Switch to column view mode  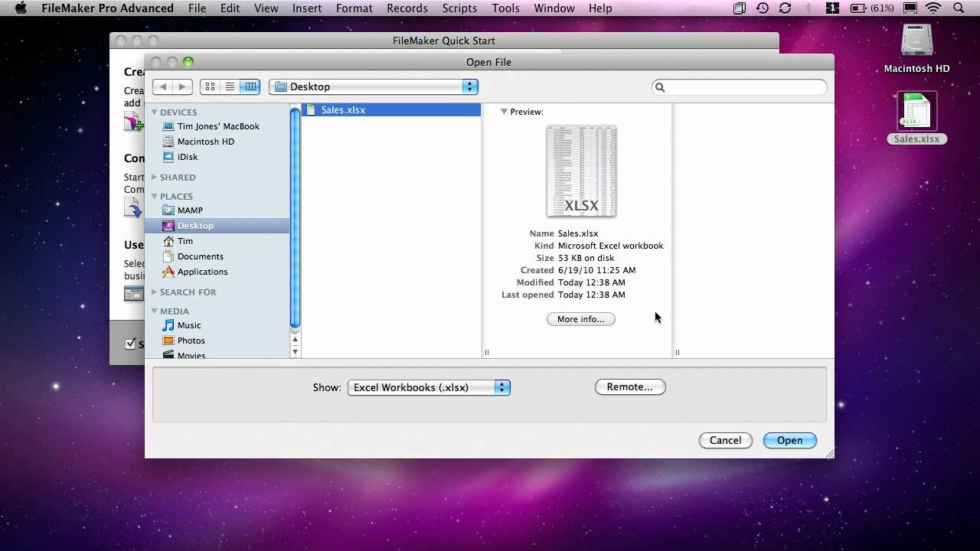tap(250, 86)
